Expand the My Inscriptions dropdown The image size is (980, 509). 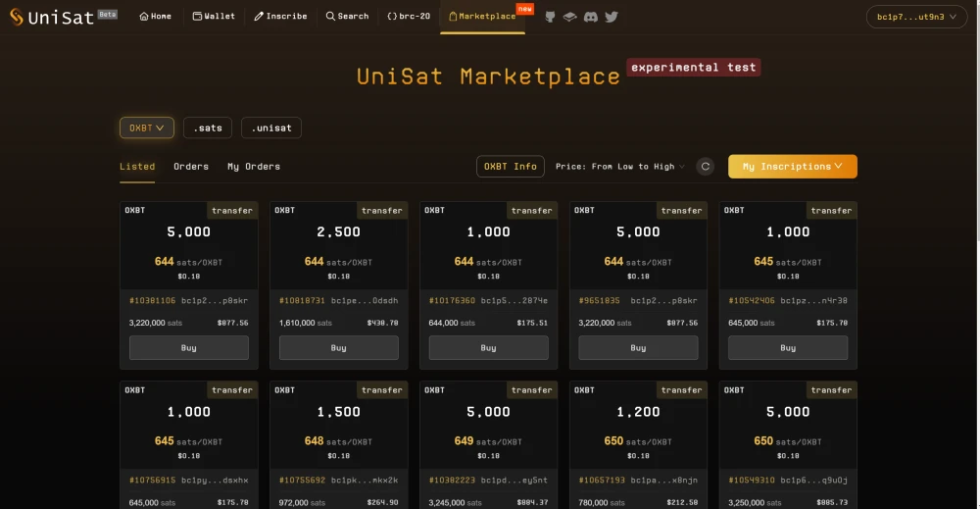pos(793,167)
